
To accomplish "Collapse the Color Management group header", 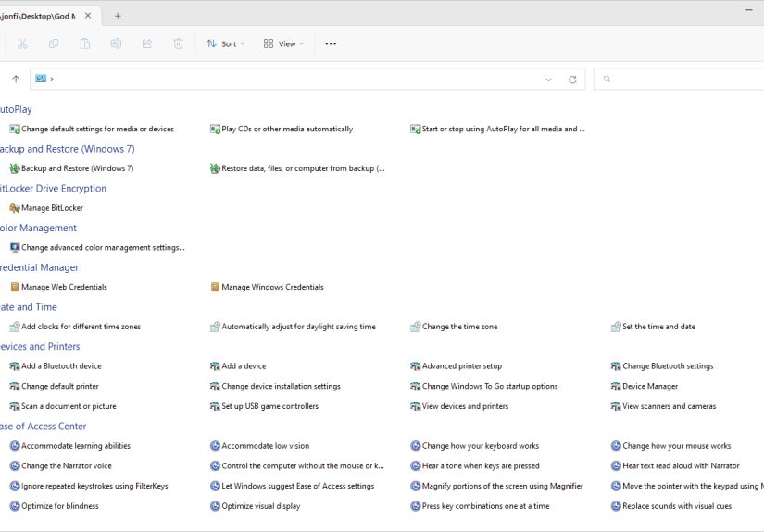I will click(x=39, y=228).
